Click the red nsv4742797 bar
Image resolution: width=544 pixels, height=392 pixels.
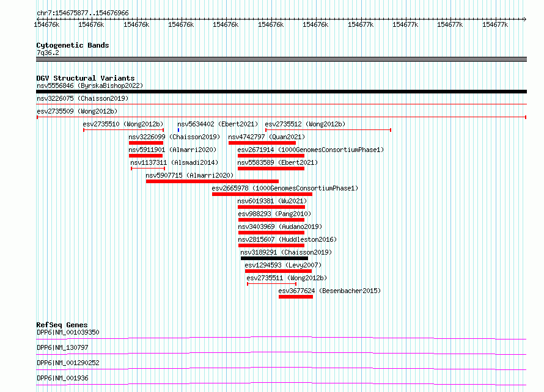click(x=262, y=143)
